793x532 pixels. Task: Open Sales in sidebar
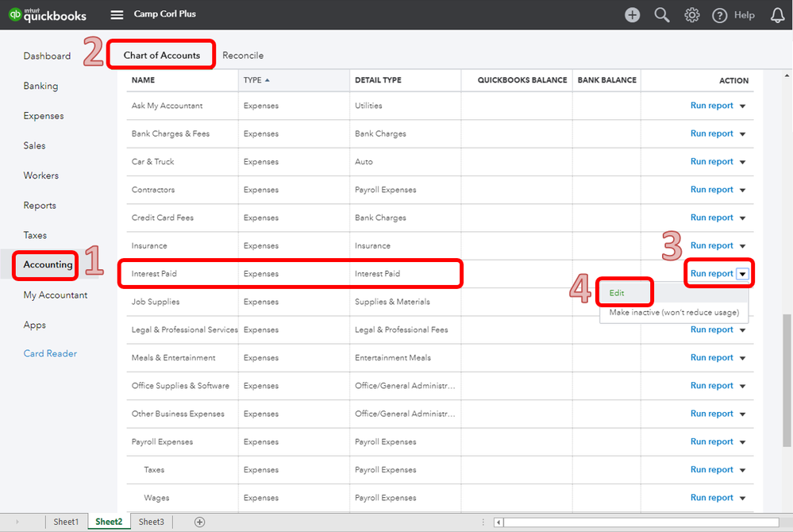click(x=34, y=145)
